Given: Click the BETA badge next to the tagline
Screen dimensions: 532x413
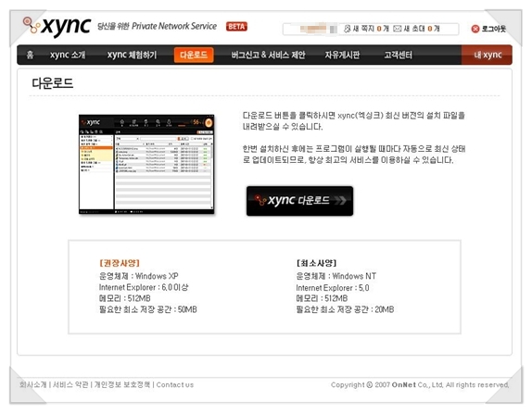Looking at the screenshot, I should tap(236, 27).
